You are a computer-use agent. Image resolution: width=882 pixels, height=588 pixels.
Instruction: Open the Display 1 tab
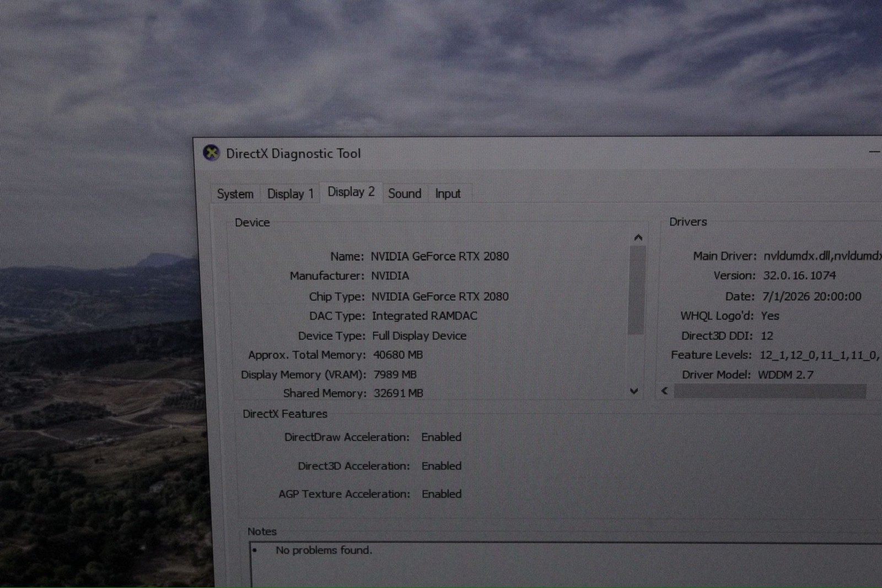click(x=290, y=194)
